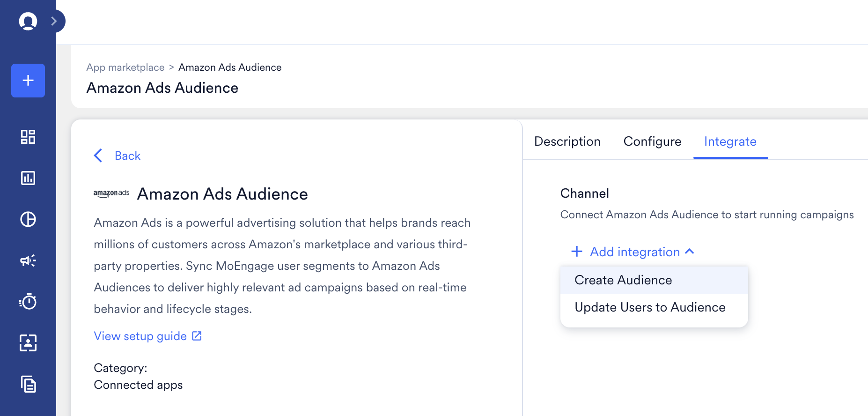The image size is (868, 416).
Task: Open the stopwatch flows icon
Action: (x=28, y=302)
